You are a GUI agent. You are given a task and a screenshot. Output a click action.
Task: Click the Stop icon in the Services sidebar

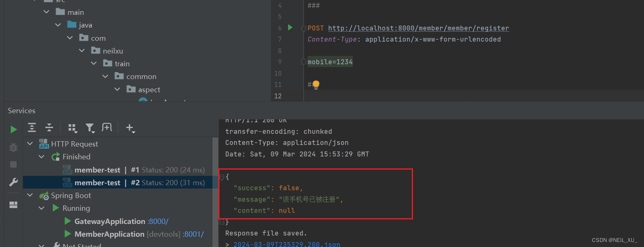click(x=13, y=164)
